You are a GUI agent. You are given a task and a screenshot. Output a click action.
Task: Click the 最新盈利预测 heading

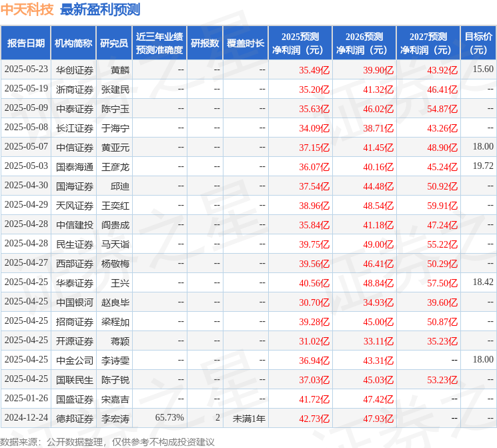[x=100, y=9]
